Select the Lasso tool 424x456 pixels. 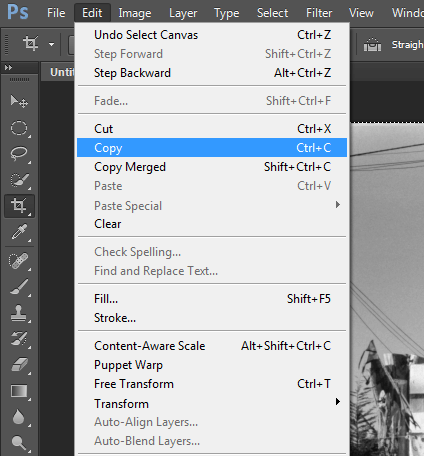pos(19,154)
